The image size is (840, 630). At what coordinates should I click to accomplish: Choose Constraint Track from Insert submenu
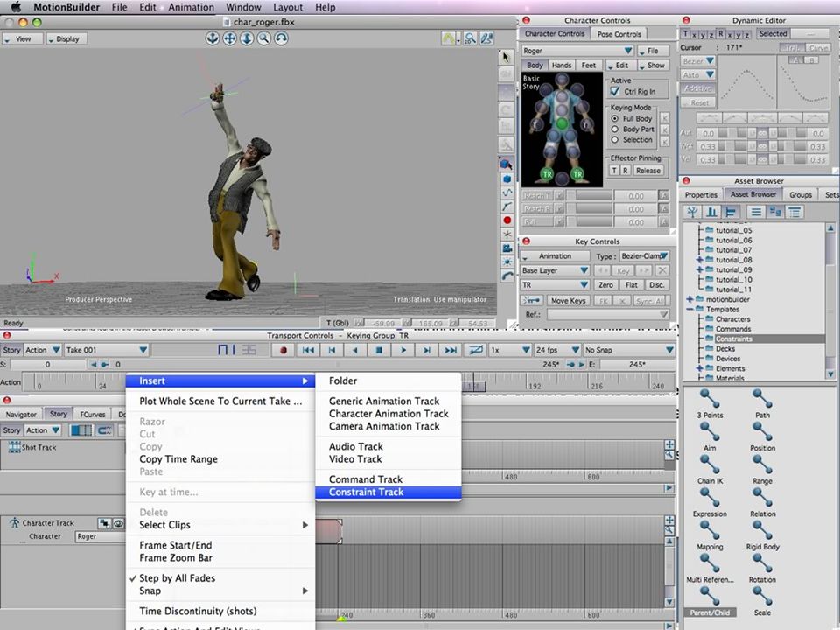[388, 493]
